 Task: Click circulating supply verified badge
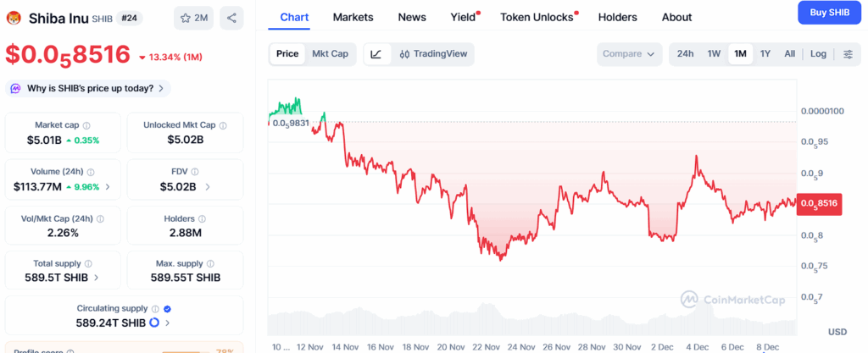point(167,309)
